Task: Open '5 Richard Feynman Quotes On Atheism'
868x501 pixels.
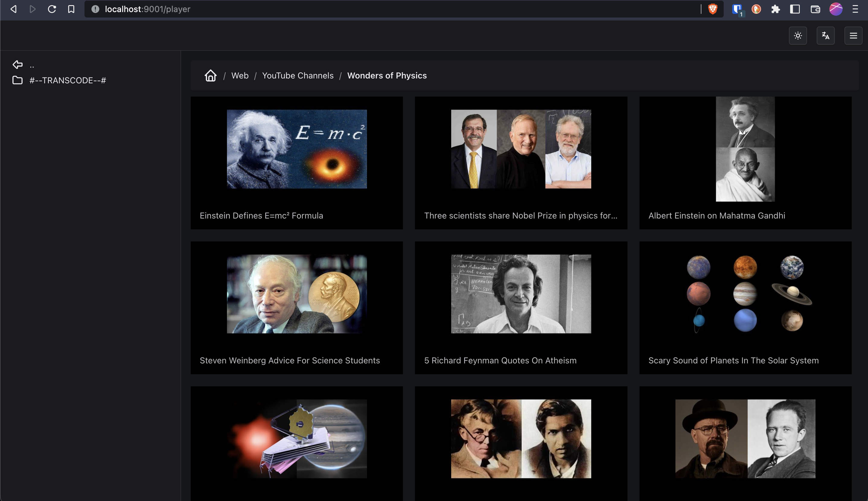Action: coord(521,294)
